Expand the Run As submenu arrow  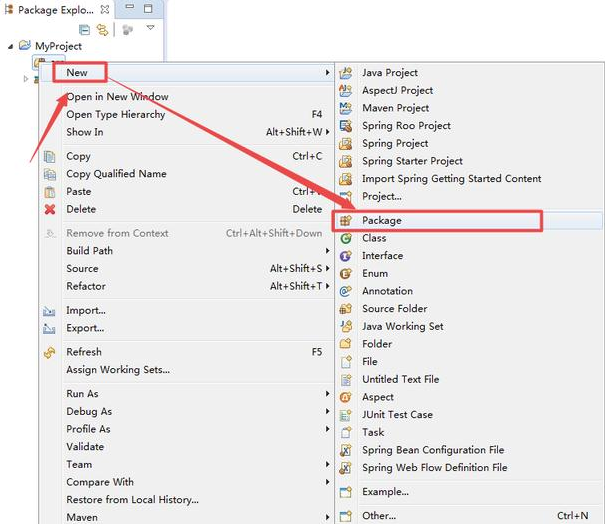(x=327, y=394)
